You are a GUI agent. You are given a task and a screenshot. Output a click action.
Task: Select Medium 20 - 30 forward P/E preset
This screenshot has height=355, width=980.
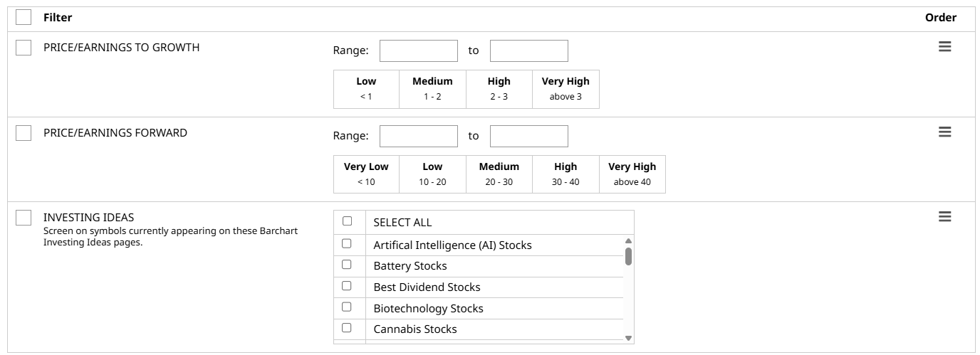pyautogui.click(x=499, y=174)
